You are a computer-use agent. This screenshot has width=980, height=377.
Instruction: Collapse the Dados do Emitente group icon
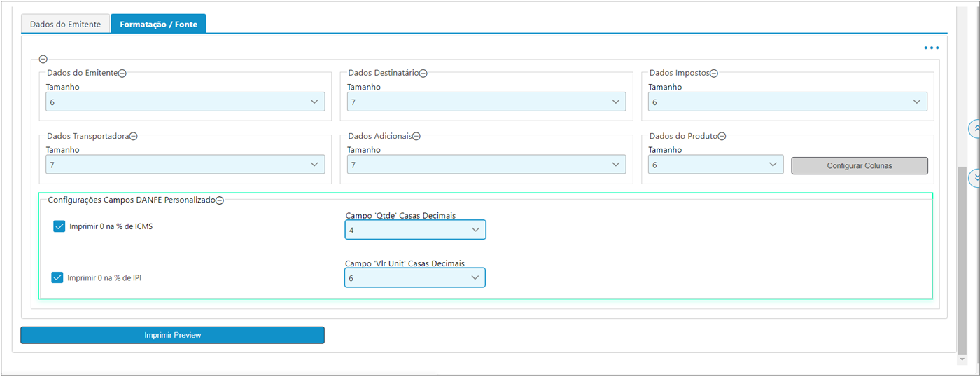click(122, 73)
